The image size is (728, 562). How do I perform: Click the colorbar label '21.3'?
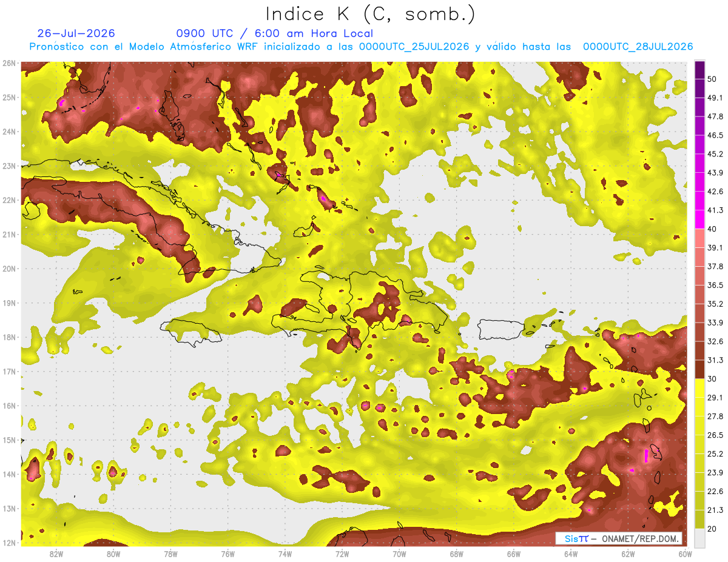point(715,510)
